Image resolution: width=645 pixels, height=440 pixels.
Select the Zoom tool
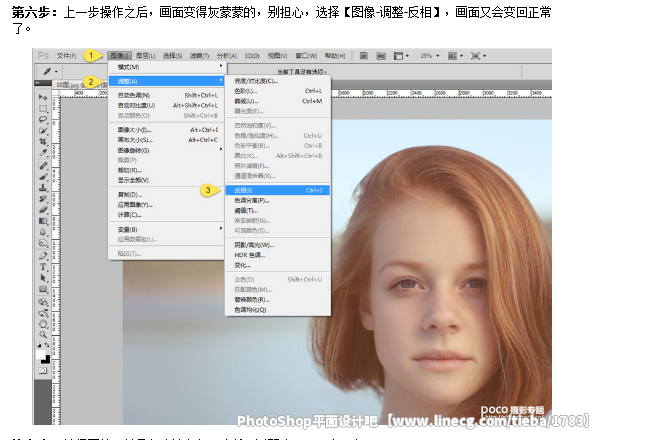click(43, 335)
